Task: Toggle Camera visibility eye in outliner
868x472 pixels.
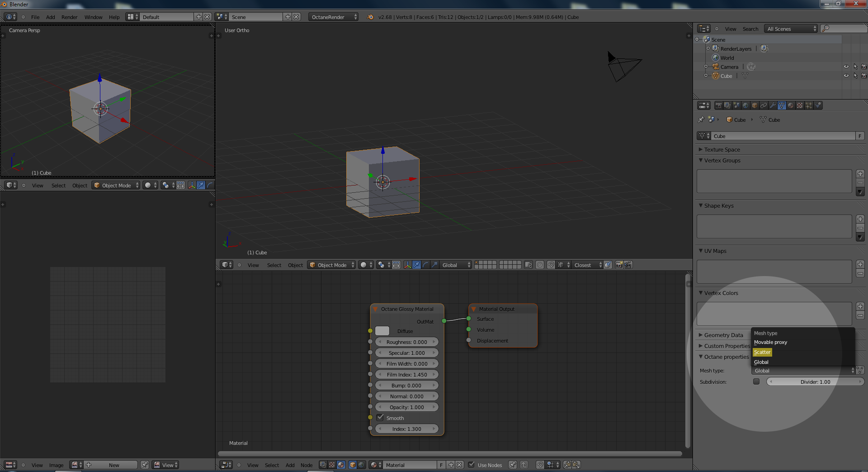Action: [x=846, y=67]
